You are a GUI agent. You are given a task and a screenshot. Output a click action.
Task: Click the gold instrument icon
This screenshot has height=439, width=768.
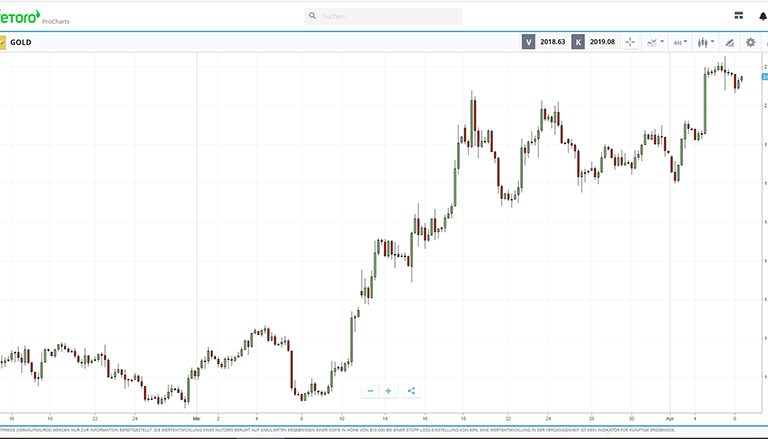pyautogui.click(x=2, y=42)
